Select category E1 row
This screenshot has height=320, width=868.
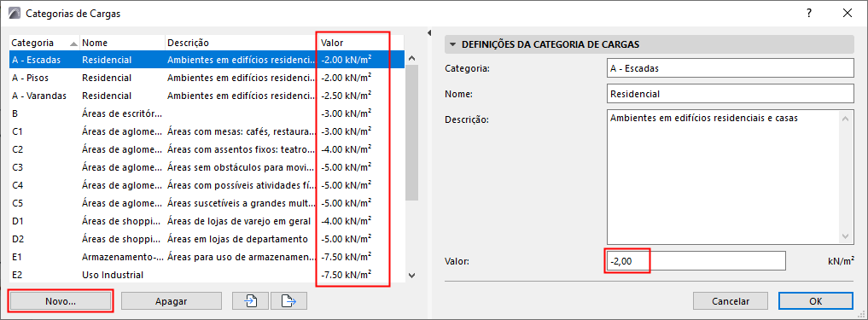tap(207, 256)
